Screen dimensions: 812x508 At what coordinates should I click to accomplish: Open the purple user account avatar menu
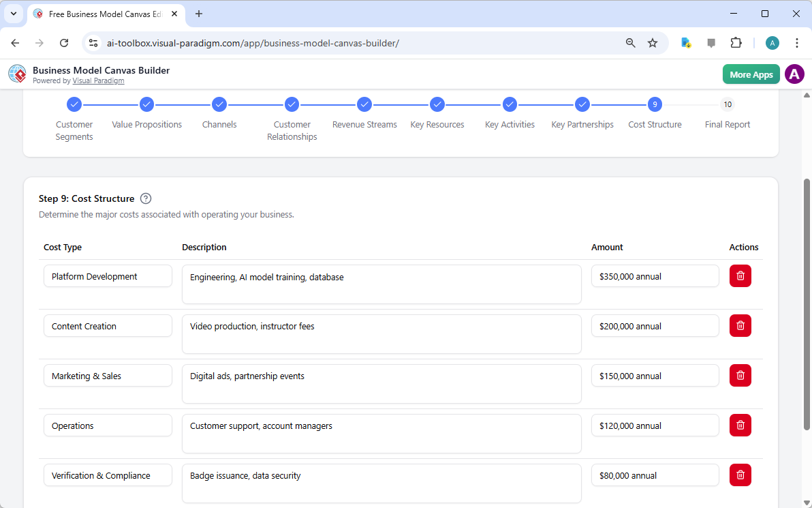click(x=794, y=74)
